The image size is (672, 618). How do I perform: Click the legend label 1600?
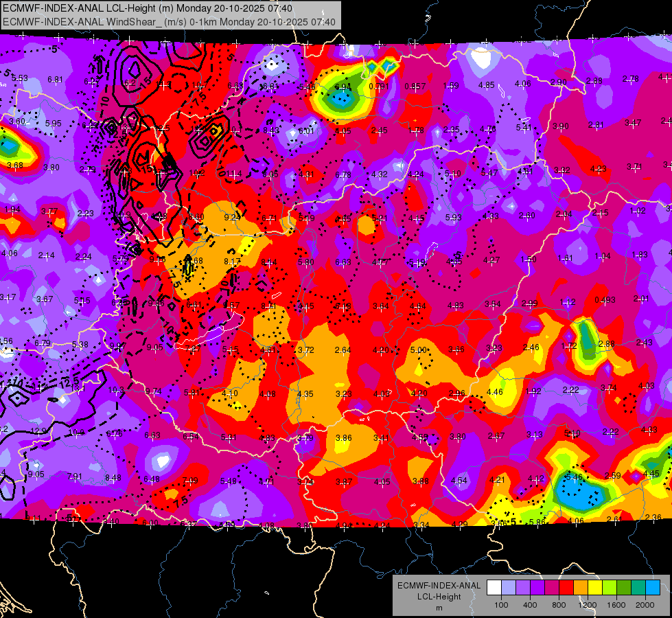coord(616,605)
